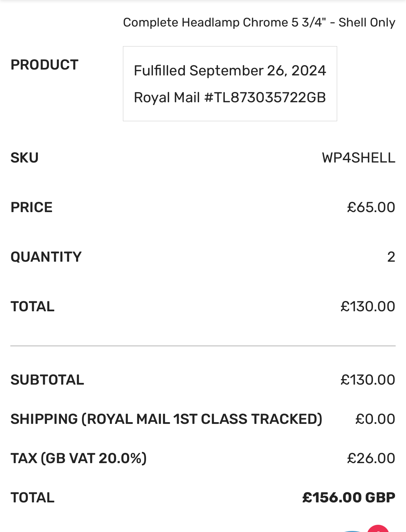Image resolution: width=406 pixels, height=532 pixels.
Task: Click the line item total £130.00
Action: [368, 306]
